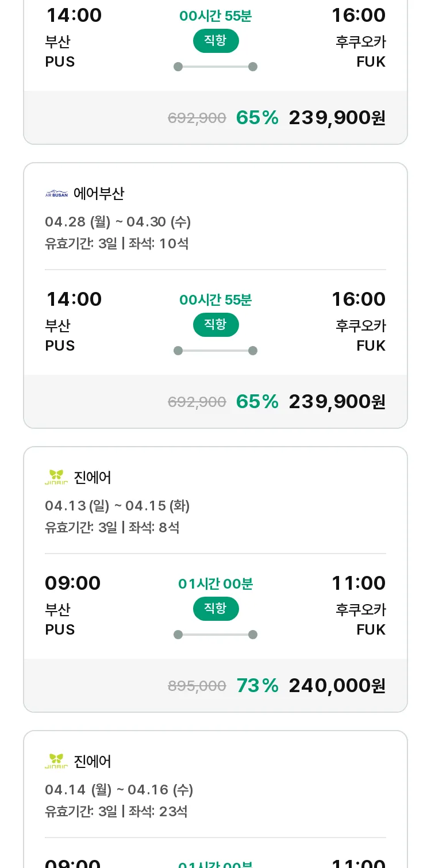431x868 pixels.
Task: Click date range 04.13 (일) ~ 04.15 (화)
Action: 117,506
